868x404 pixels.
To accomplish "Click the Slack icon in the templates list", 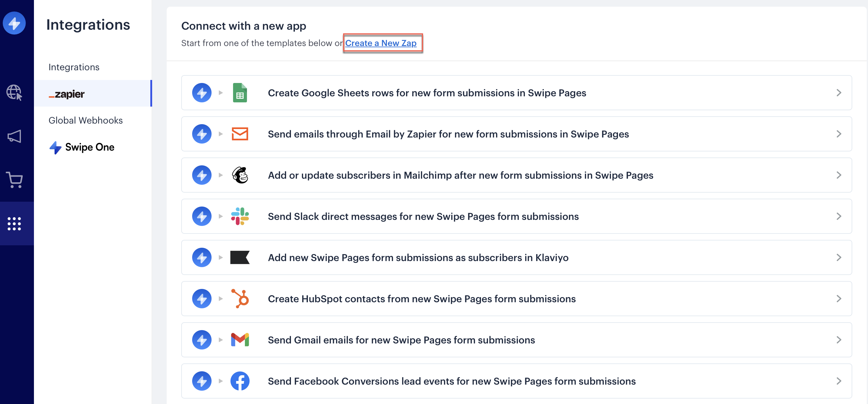I will coord(240,216).
